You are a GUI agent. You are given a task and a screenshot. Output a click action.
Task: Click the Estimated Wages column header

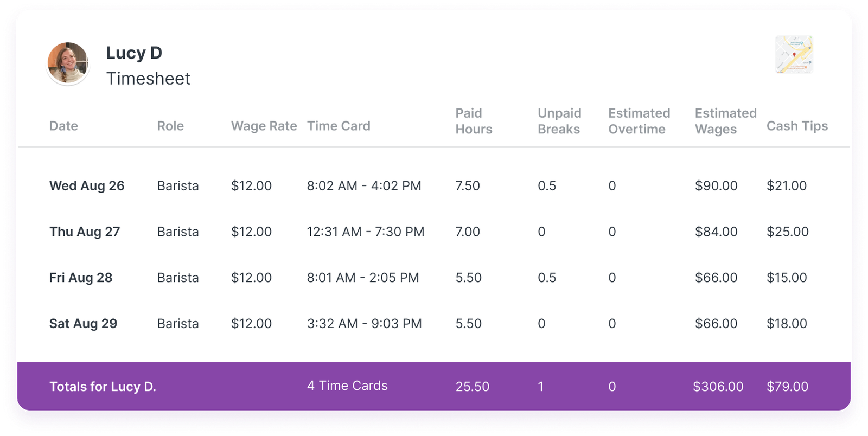725,121
